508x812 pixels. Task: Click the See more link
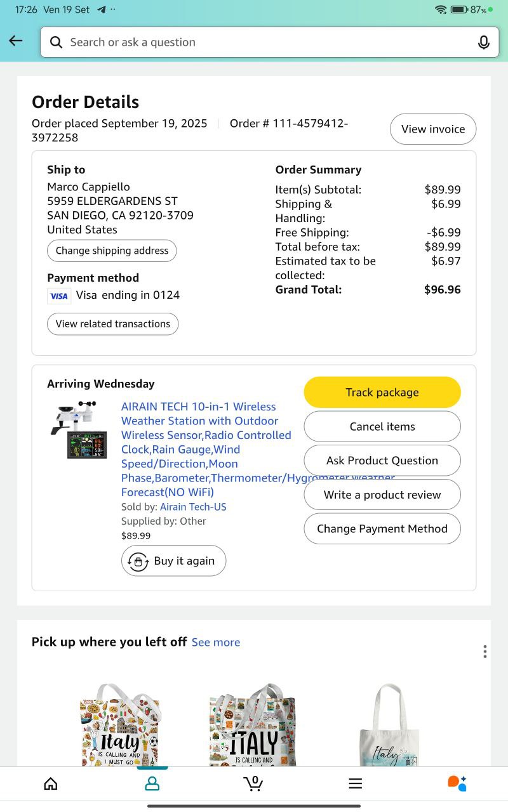tap(216, 642)
